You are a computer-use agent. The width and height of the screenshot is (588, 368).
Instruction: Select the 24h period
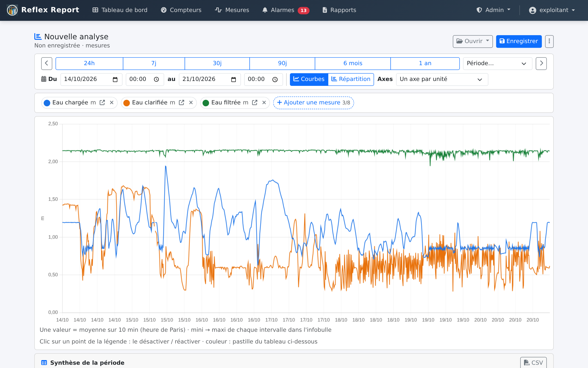click(x=89, y=64)
